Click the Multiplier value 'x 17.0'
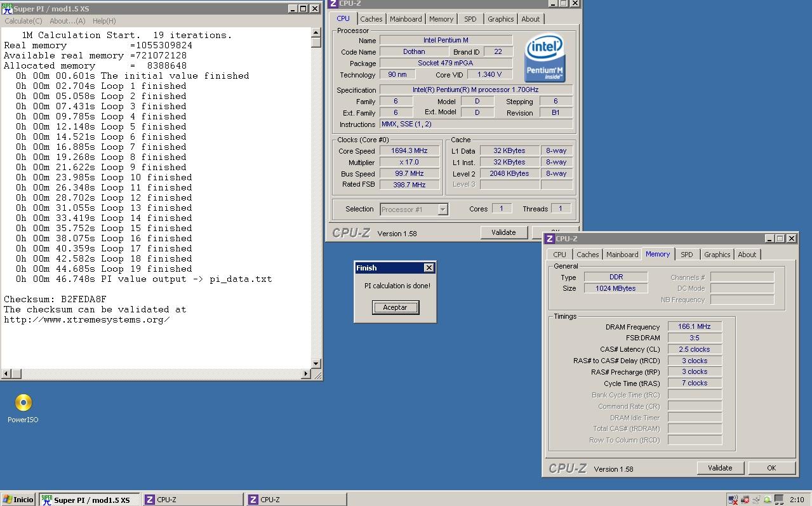The width and height of the screenshot is (812, 506). click(x=409, y=163)
